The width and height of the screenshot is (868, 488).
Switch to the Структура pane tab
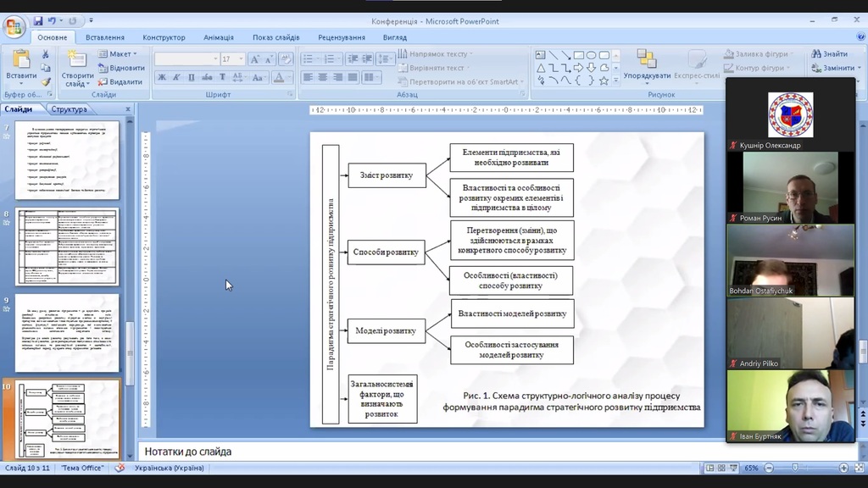pyautogui.click(x=70, y=109)
